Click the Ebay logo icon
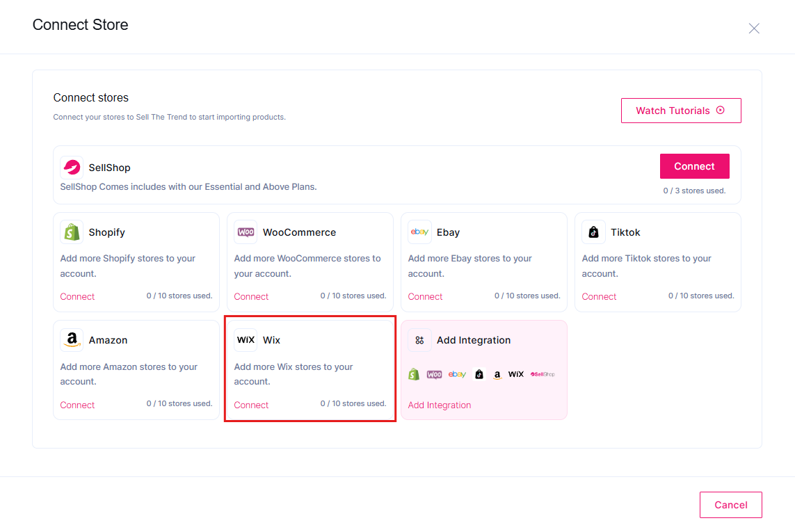 [x=420, y=232]
